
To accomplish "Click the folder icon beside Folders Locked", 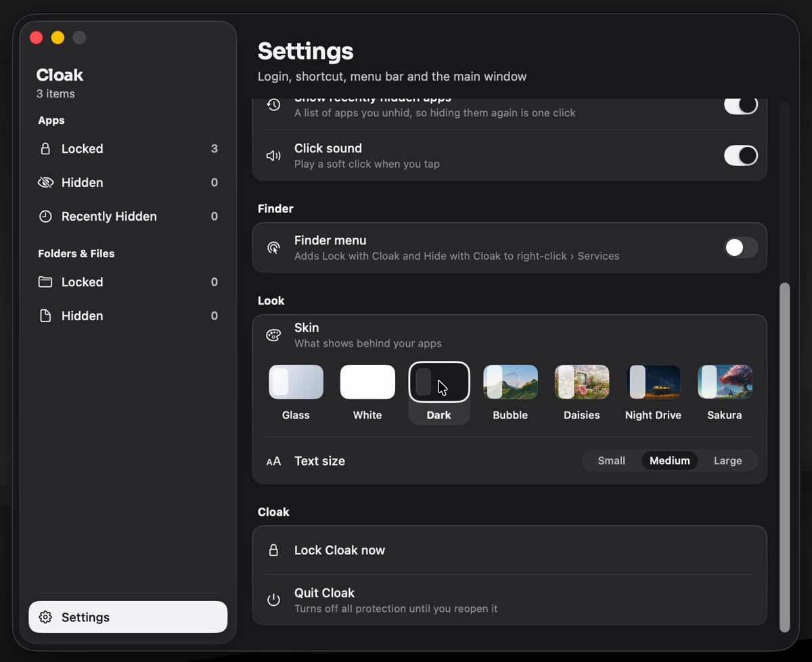I will click(45, 282).
